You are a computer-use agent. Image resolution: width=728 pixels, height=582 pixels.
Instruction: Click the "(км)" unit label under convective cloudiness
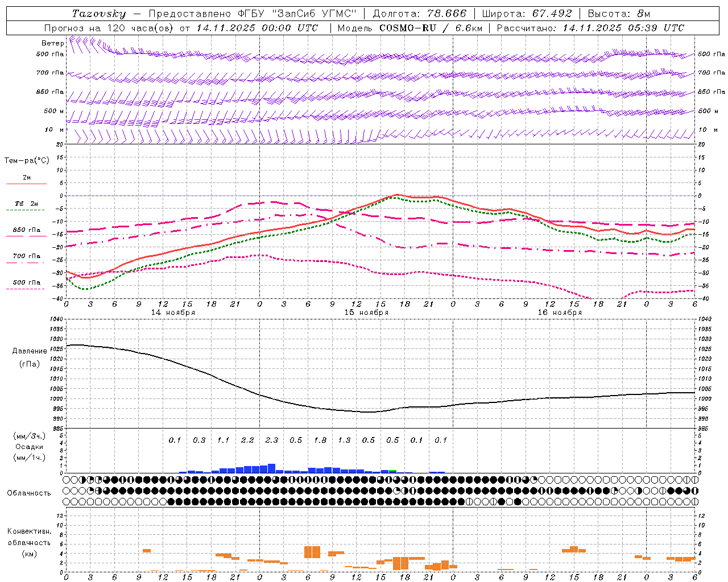click(x=29, y=554)
